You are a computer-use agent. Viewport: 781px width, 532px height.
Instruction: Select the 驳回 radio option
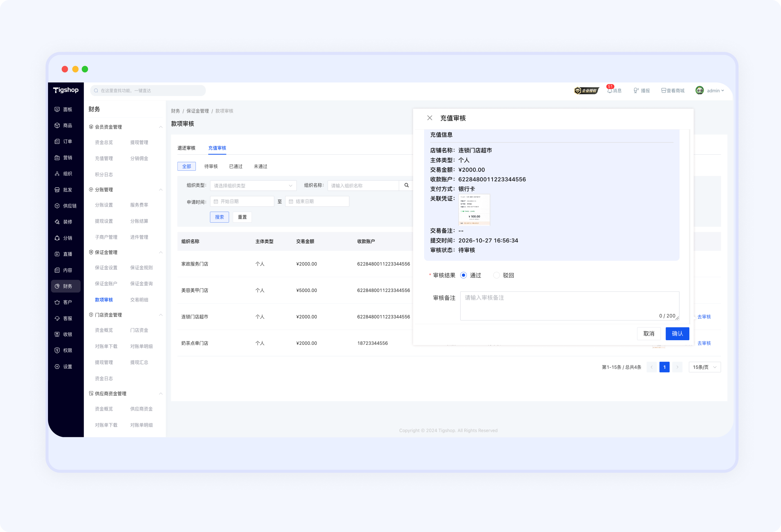pyautogui.click(x=496, y=275)
